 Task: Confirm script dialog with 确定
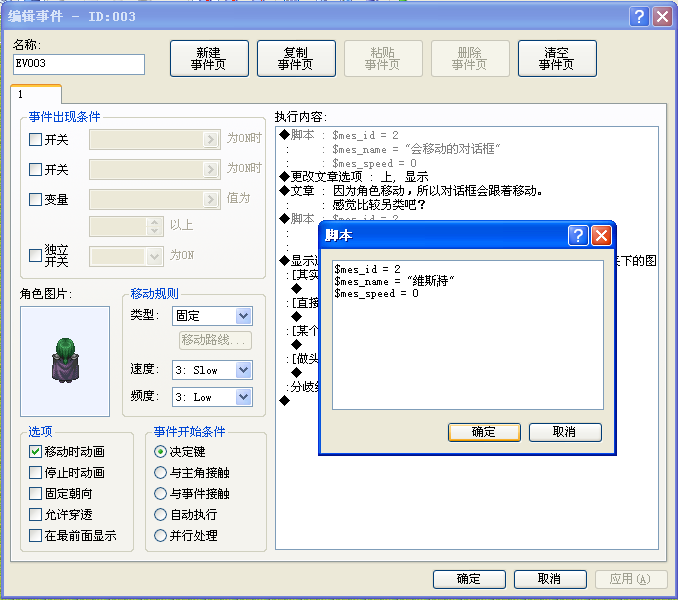(x=484, y=432)
